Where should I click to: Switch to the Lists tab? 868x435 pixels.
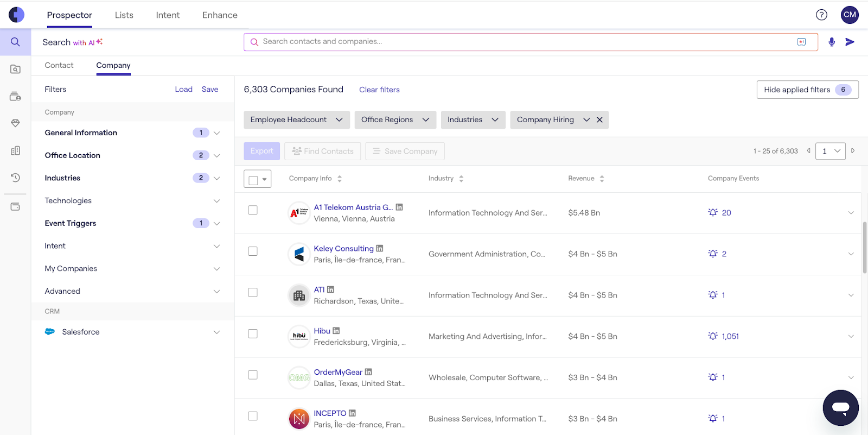[x=124, y=15]
